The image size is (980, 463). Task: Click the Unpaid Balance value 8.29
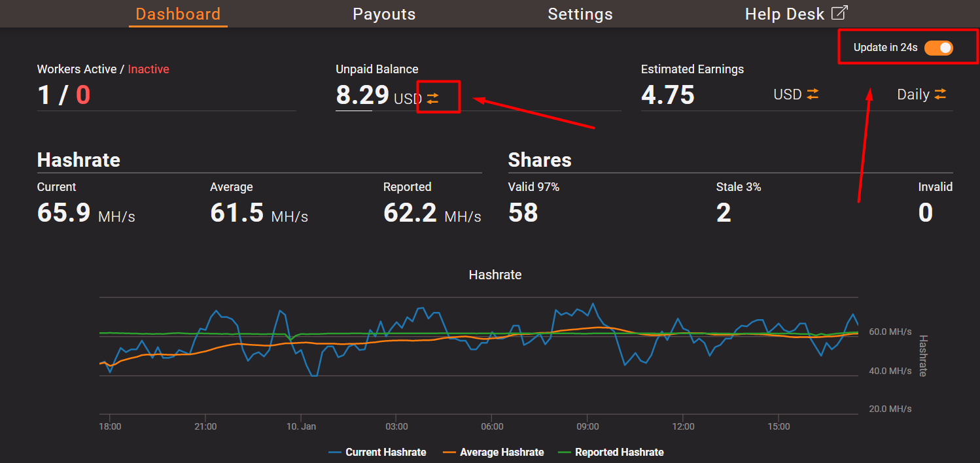362,95
